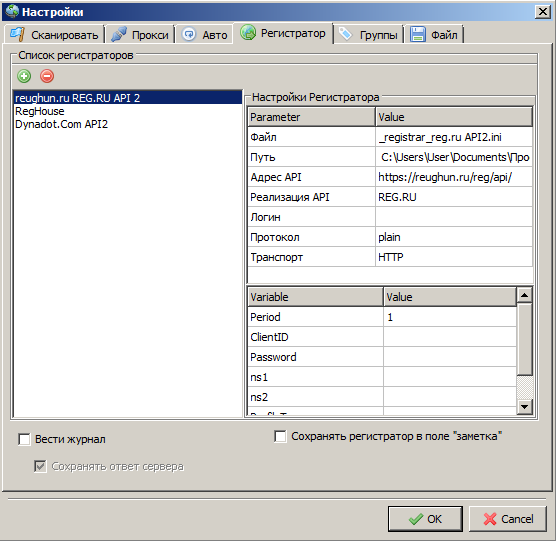The image size is (556, 541).
Task: Switch to the Прокси tab
Action: click(x=140, y=35)
